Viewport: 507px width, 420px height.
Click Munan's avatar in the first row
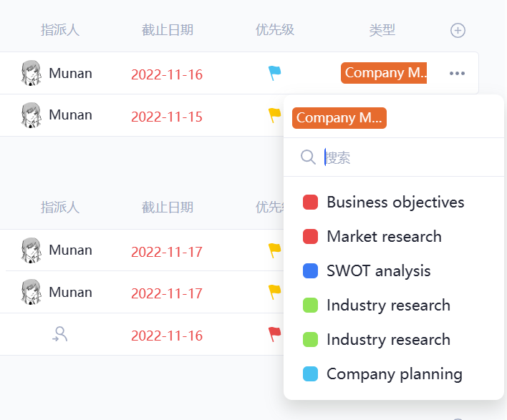click(x=31, y=73)
